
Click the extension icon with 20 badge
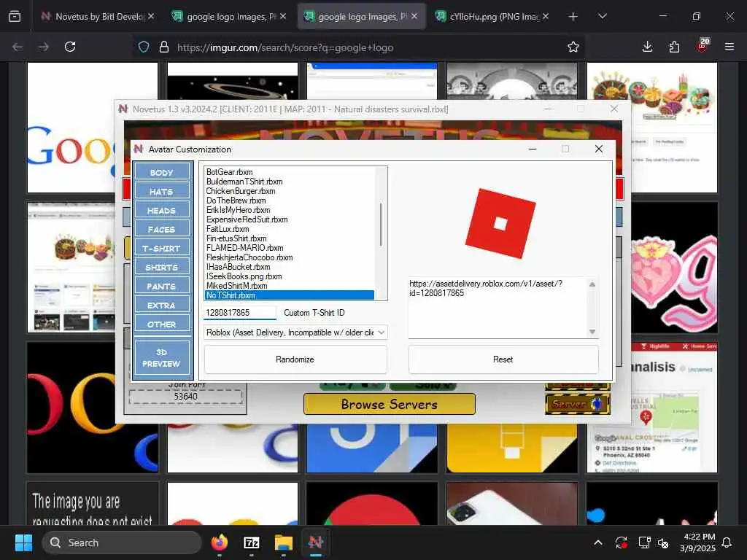point(703,46)
